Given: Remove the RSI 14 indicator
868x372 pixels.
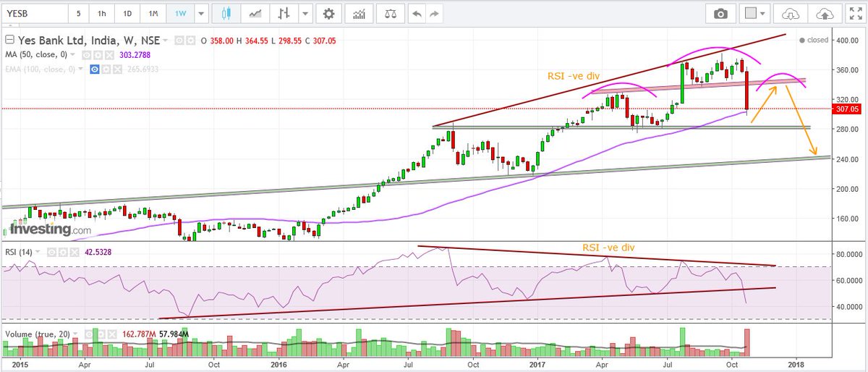Looking at the screenshot, I should (x=75, y=252).
